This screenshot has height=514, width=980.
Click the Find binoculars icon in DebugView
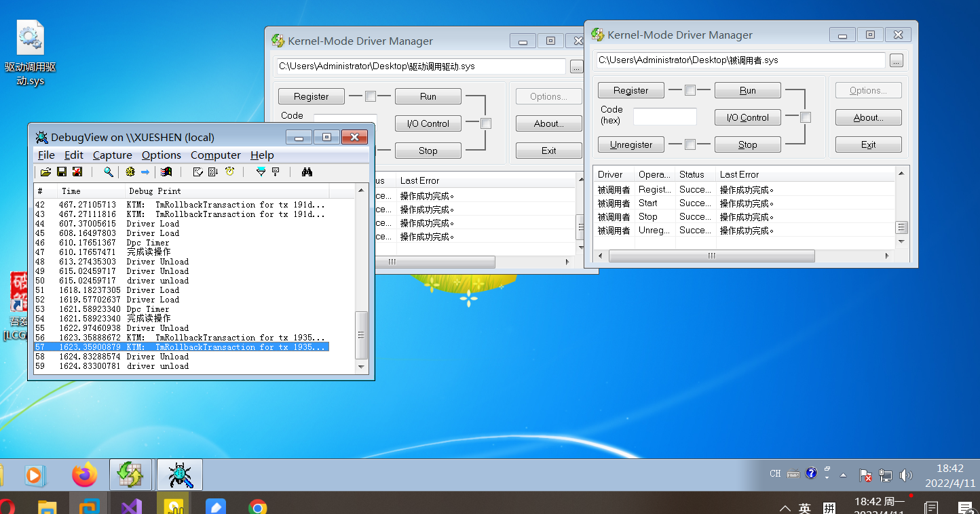click(307, 172)
